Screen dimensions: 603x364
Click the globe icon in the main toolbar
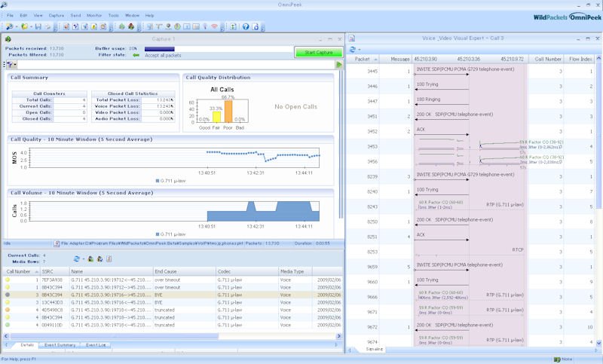177,26
